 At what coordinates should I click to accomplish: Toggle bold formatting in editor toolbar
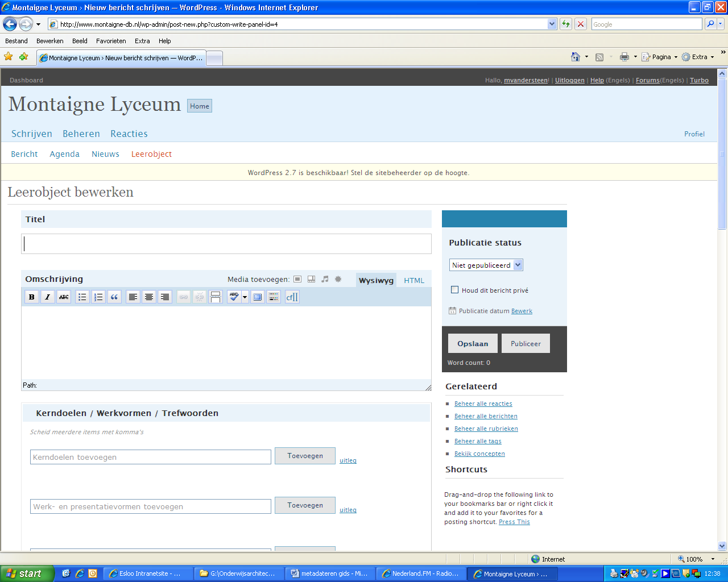click(x=32, y=297)
